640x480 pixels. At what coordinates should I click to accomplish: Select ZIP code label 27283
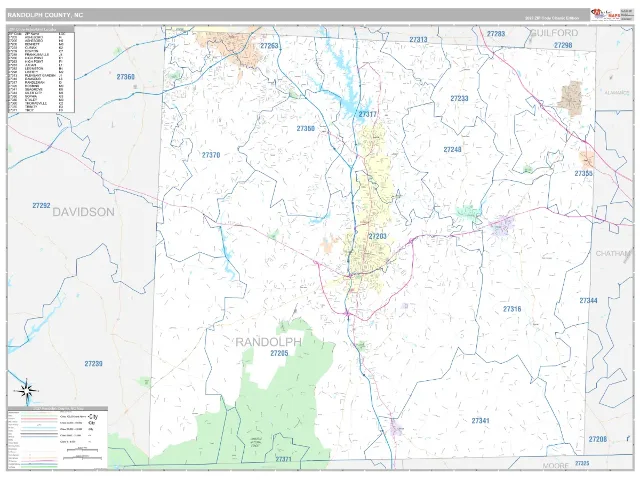point(496,34)
